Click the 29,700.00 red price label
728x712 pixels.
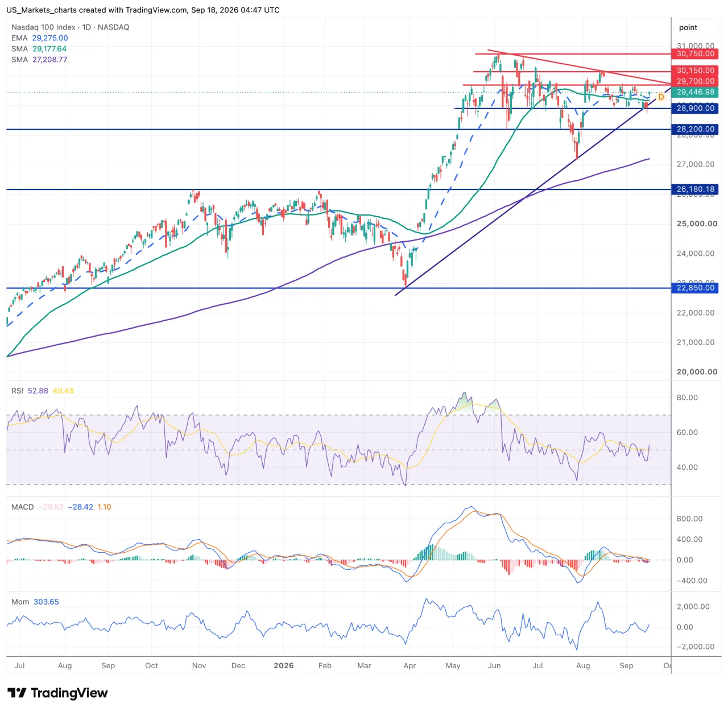pos(695,81)
